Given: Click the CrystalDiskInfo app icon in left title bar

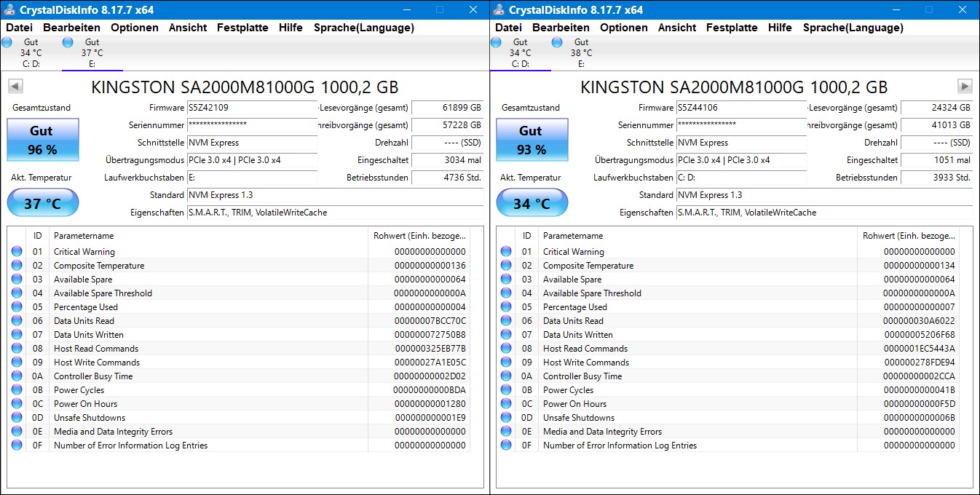Looking at the screenshot, I should (x=9, y=9).
